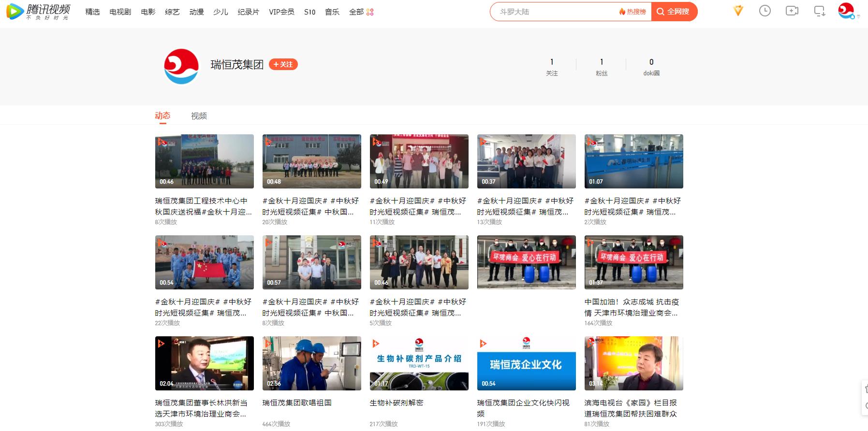
Task: Play the 00:54 national flag video thumbnail
Action: click(204, 262)
